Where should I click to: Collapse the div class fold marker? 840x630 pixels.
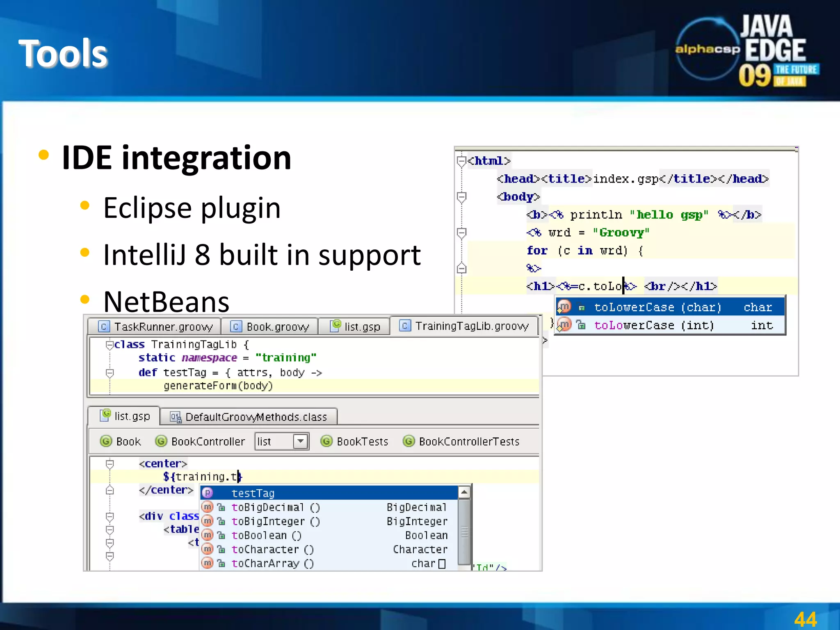pyautogui.click(x=110, y=516)
